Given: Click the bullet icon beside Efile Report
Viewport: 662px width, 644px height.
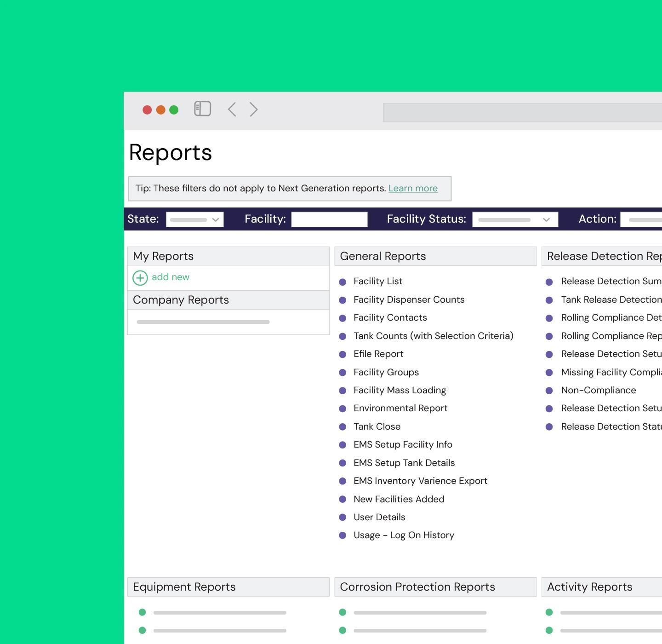Looking at the screenshot, I should click(342, 355).
